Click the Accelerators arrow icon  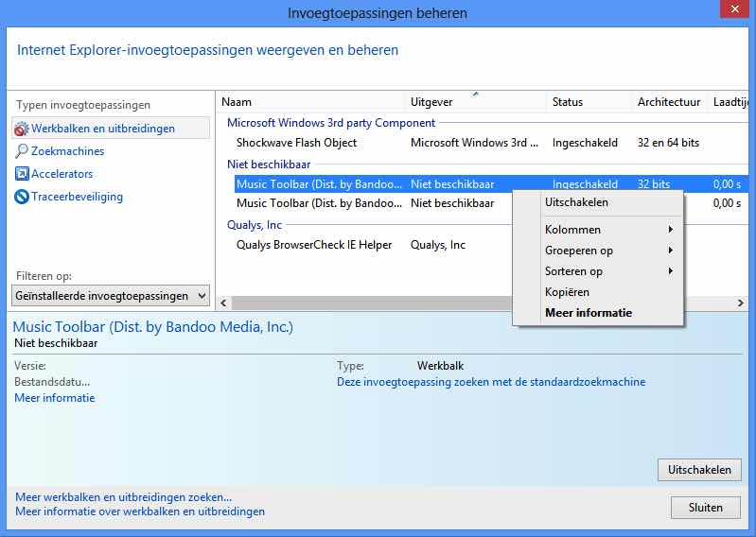pos(22,174)
